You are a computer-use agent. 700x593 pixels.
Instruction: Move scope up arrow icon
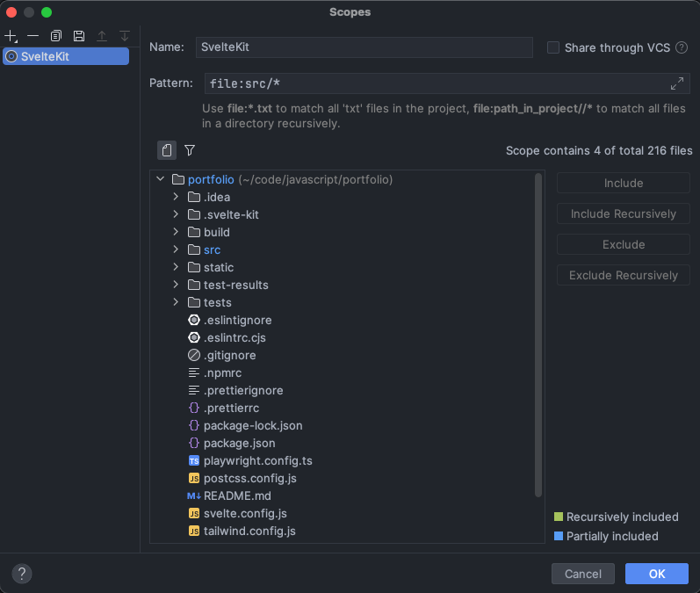tap(102, 36)
